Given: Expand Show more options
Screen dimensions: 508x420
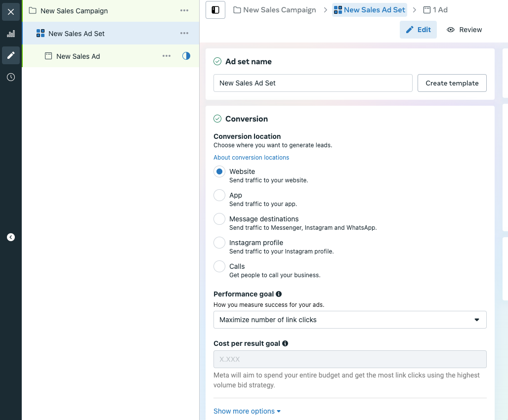Looking at the screenshot, I should point(247,411).
